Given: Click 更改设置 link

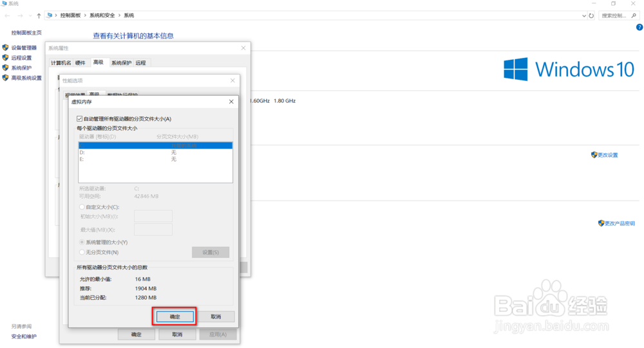Looking at the screenshot, I should (607, 155).
